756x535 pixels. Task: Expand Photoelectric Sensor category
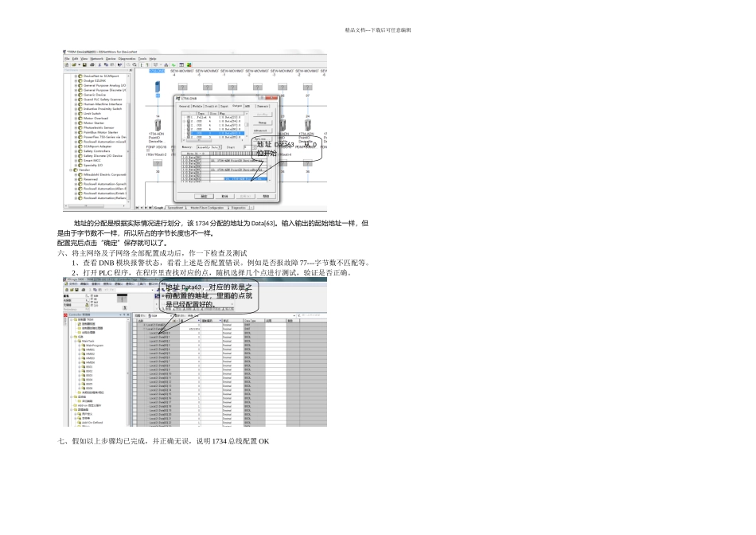coord(76,128)
